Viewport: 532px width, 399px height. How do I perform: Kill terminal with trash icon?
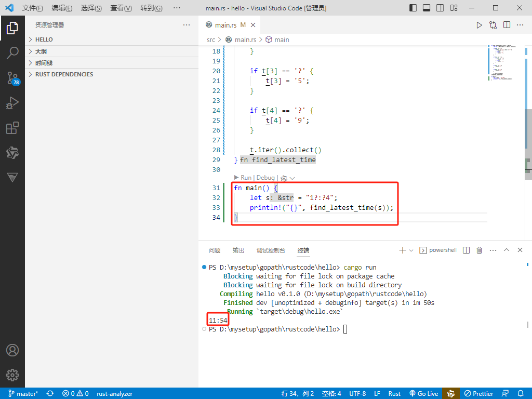pyautogui.click(x=479, y=250)
